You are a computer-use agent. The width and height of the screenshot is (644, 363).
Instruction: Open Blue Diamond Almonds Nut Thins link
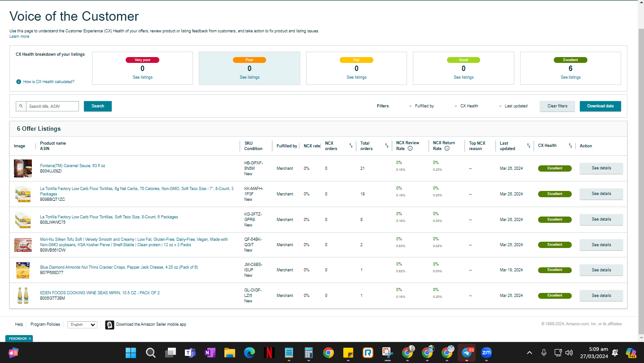click(x=119, y=267)
